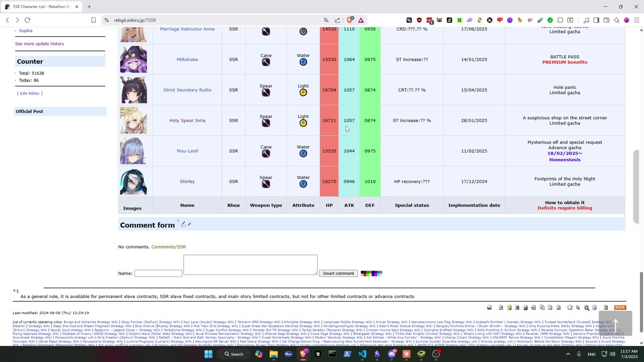The width and height of the screenshot is (644, 362).
Task: Open the browser hamburger menu
Action: [x=636, y=20]
